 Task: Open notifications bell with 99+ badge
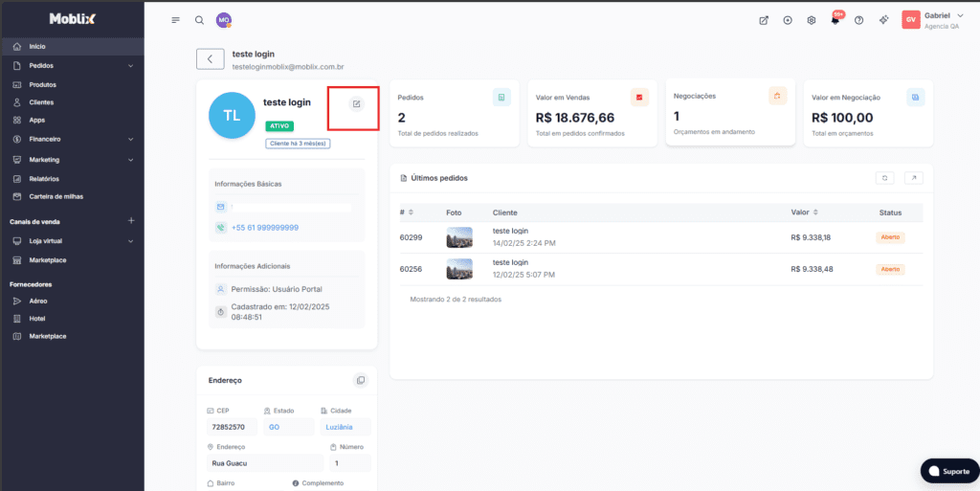pos(835,19)
